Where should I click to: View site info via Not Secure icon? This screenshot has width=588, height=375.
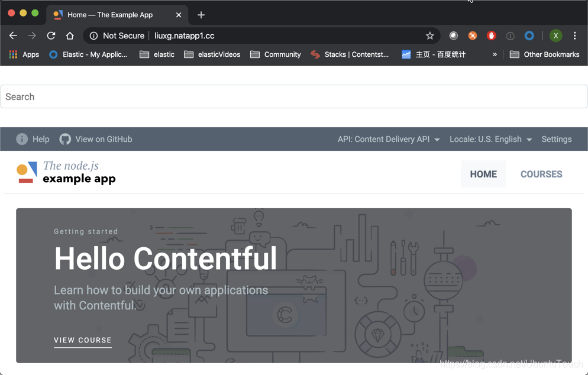pyautogui.click(x=93, y=35)
